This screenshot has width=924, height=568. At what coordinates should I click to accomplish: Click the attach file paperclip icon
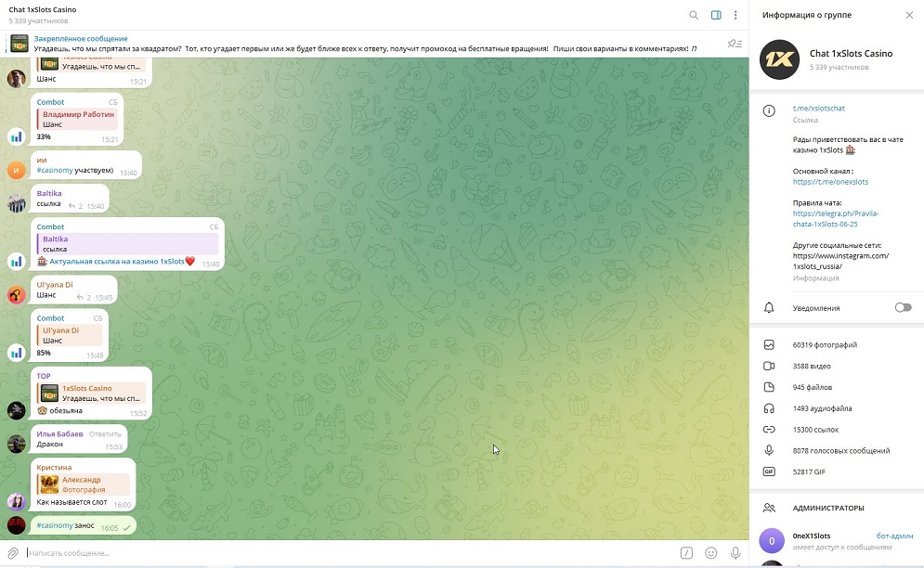tap(13, 553)
